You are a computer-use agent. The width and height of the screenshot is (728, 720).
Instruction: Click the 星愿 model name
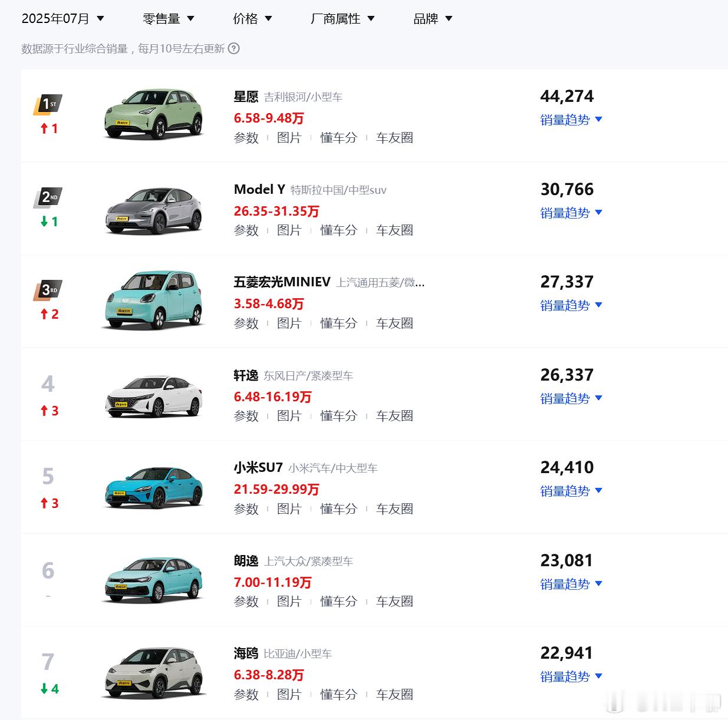tap(246, 97)
